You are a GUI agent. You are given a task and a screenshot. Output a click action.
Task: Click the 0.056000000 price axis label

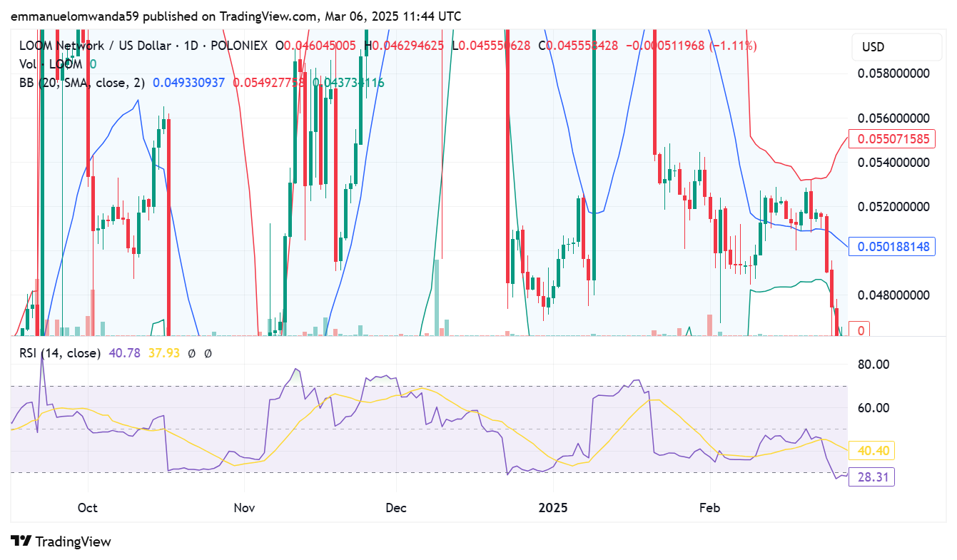(893, 118)
